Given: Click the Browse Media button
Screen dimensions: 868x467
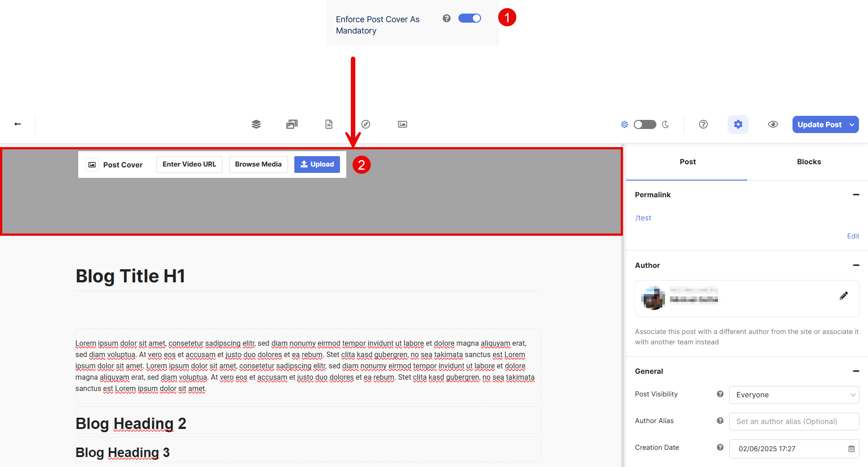Looking at the screenshot, I should tap(258, 164).
